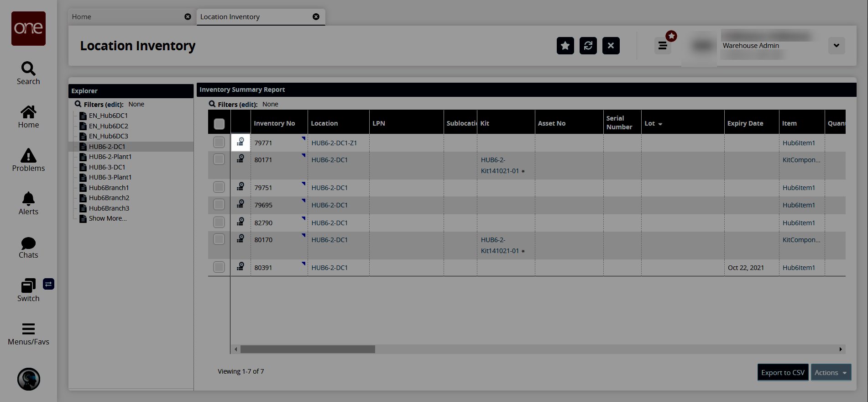Toggle the select-all header checkbox
Screen dimensions: 868x402
click(219, 124)
